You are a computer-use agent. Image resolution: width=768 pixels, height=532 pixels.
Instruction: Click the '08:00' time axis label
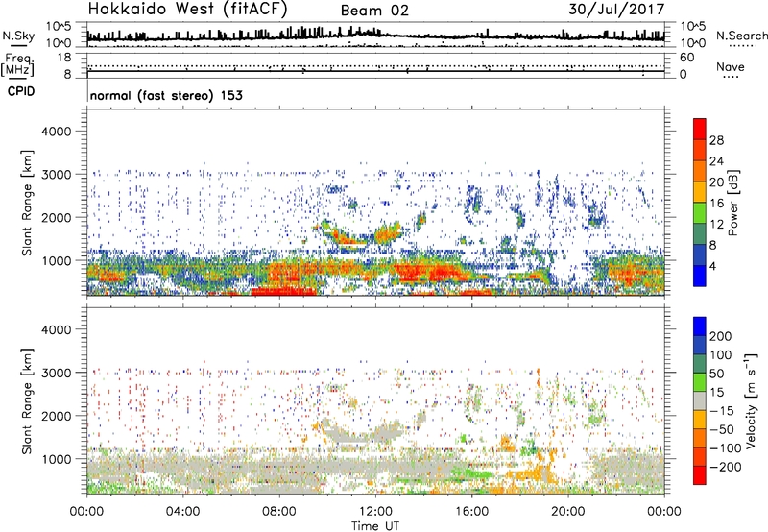(x=279, y=512)
